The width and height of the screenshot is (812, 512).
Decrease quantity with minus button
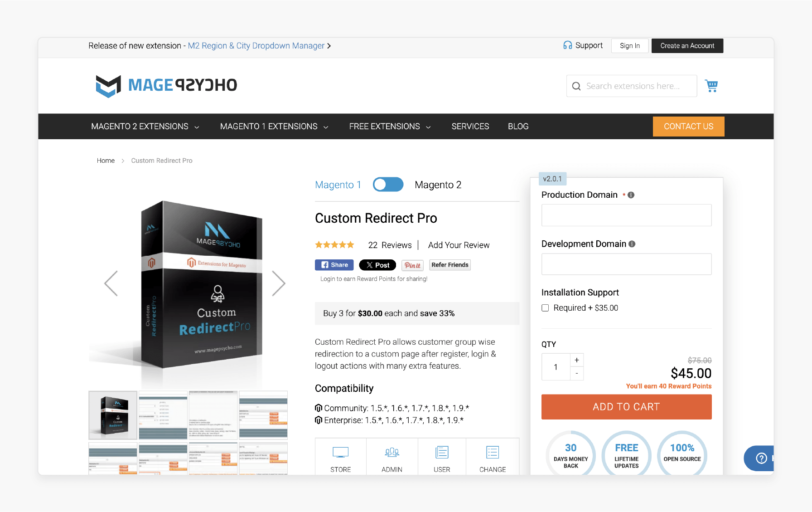577,373
